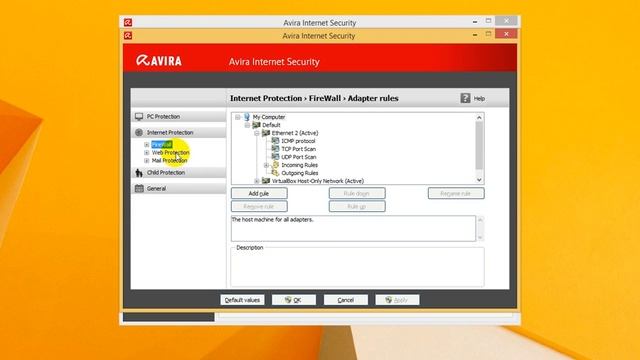Screen dimensions: 640x360
Task: Click the Ethernet 2 adapter icon
Action: point(266,133)
